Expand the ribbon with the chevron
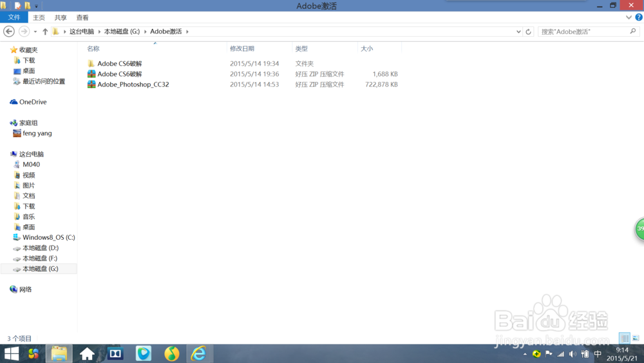This screenshot has height=363, width=644. click(x=629, y=17)
